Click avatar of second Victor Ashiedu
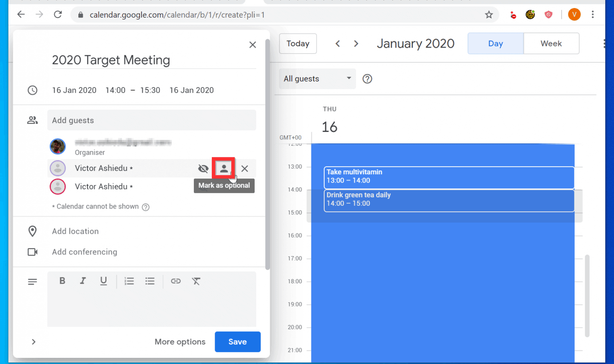614x364 pixels. (x=58, y=187)
